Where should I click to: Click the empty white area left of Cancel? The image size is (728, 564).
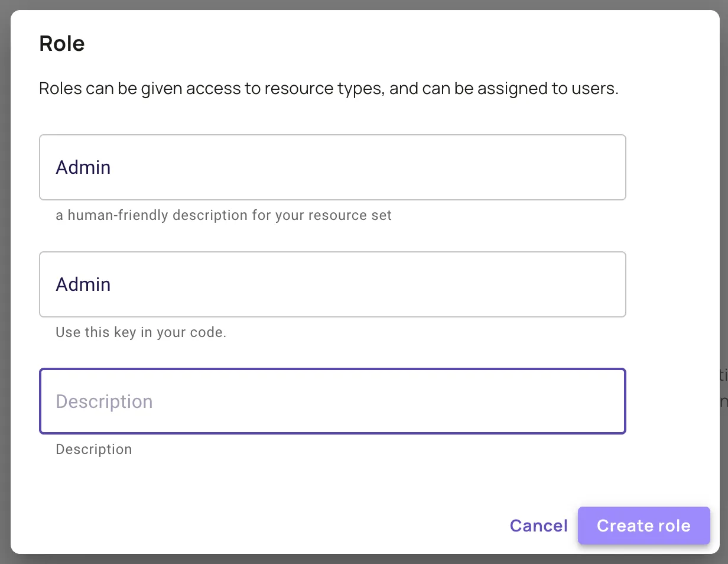click(295, 526)
